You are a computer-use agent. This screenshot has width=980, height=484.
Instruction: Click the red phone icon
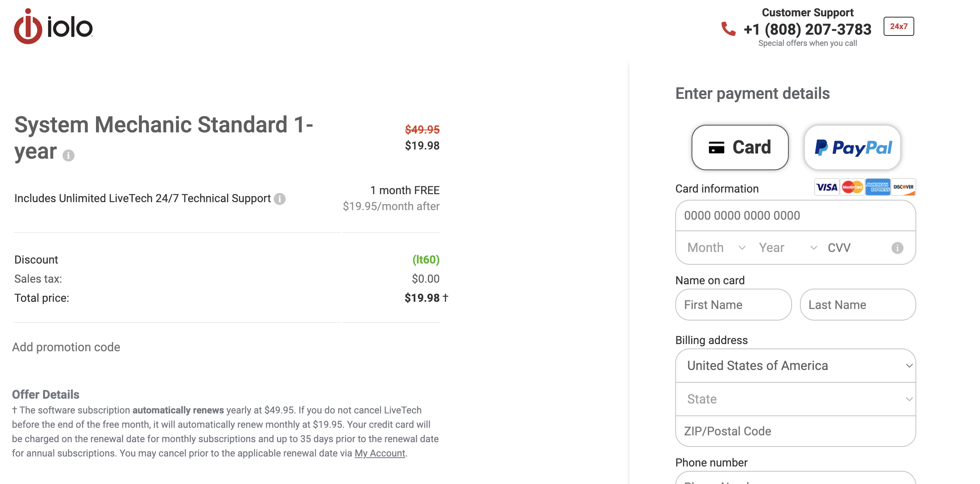pos(728,29)
